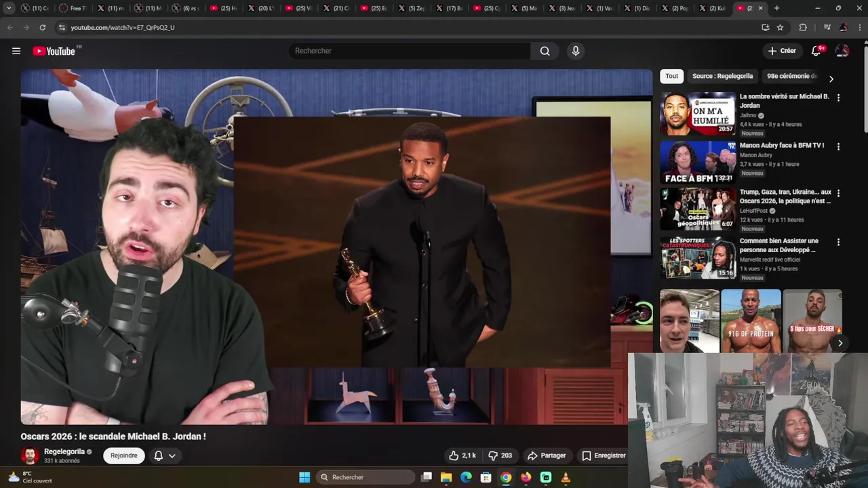Click the Chrome icon on the taskbar

pyautogui.click(x=506, y=477)
